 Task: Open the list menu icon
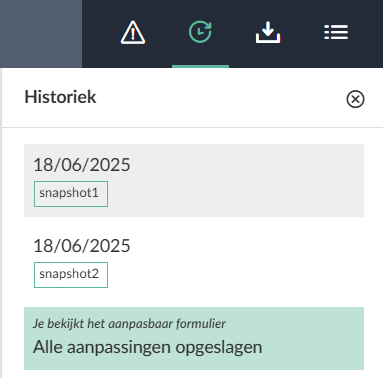point(336,32)
